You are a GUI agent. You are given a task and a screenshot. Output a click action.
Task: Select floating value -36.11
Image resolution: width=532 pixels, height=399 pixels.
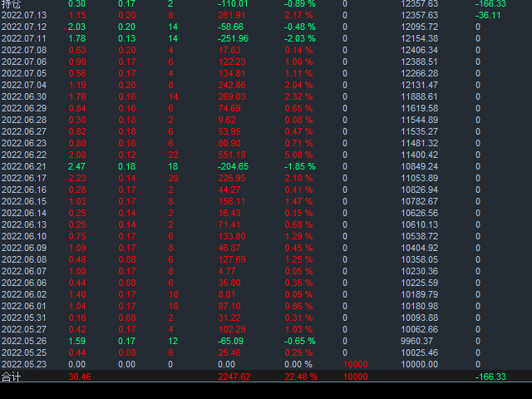pyautogui.click(x=488, y=15)
